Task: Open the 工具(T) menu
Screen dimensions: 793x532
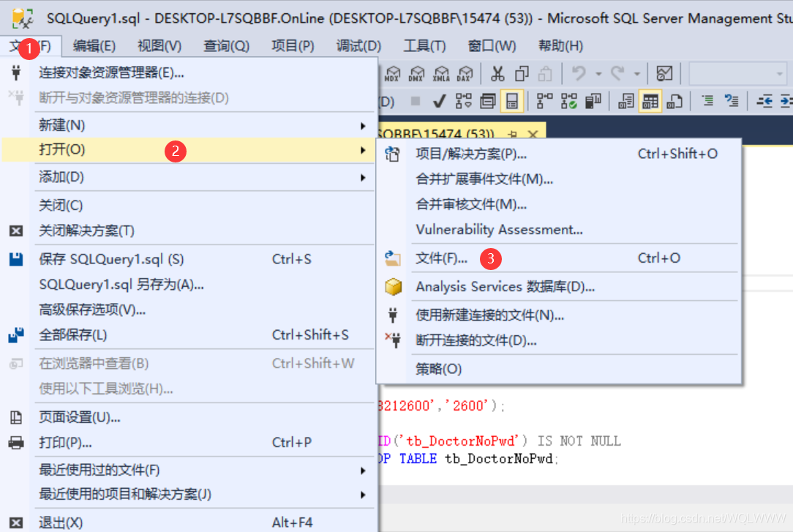Action: click(424, 46)
